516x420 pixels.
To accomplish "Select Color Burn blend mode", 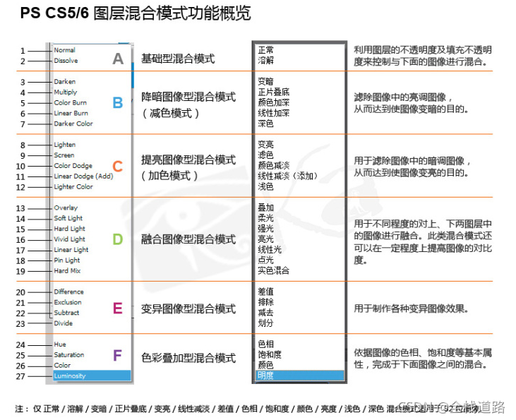I will coord(70,102).
